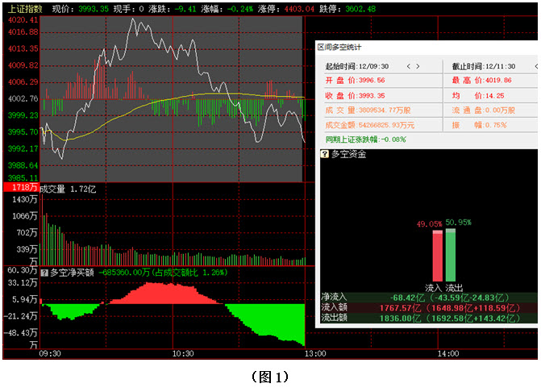
Task: Step start time back with left arrow
Action: [x=409, y=66]
